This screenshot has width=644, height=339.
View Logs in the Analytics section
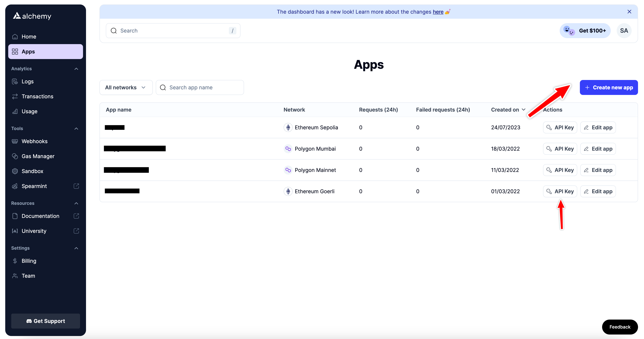coord(27,81)
